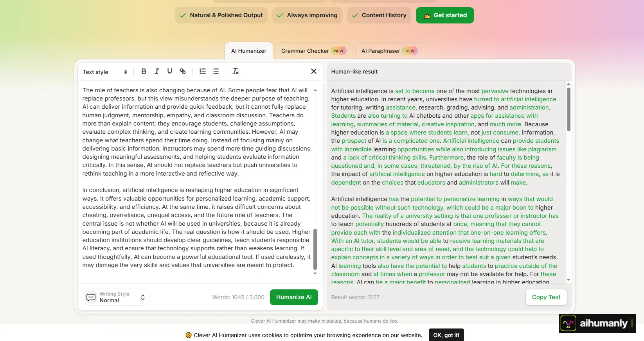Clear text formatting with the Tx icon
644x341 pixels.
pyautogui.click(x=236, y=71)
